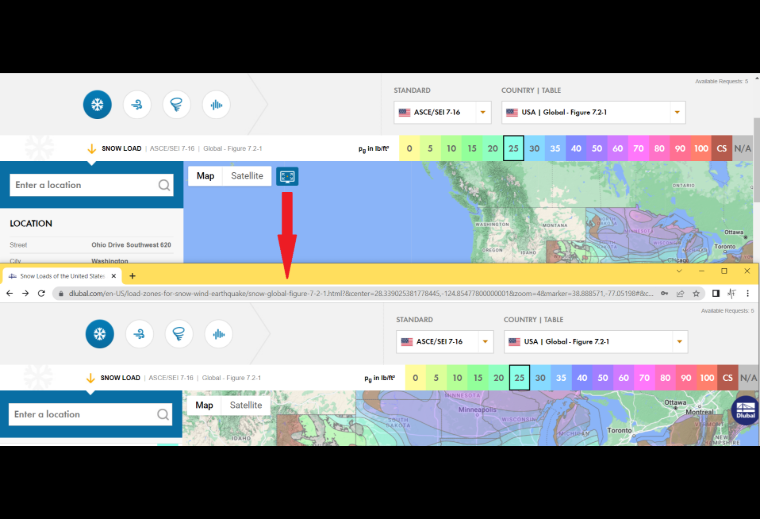This screenshot has width=760, height=519.
Task: Click the blue pop-out window button beside Satellite
Action: click(x=287, y=176)
